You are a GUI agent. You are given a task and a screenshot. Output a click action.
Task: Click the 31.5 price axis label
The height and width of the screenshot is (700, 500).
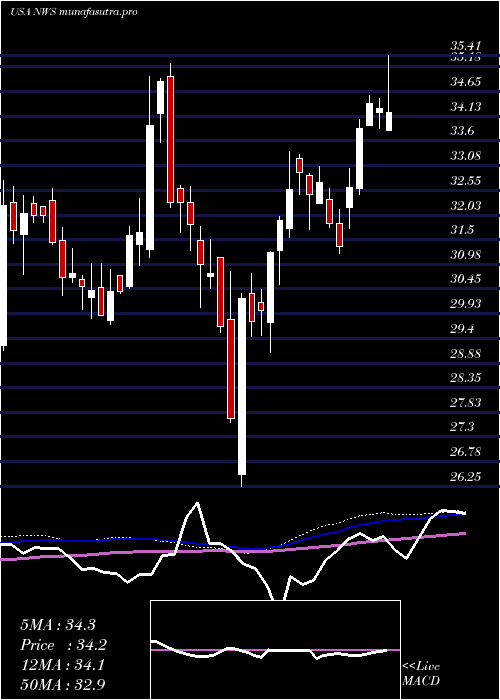[462, 230]
